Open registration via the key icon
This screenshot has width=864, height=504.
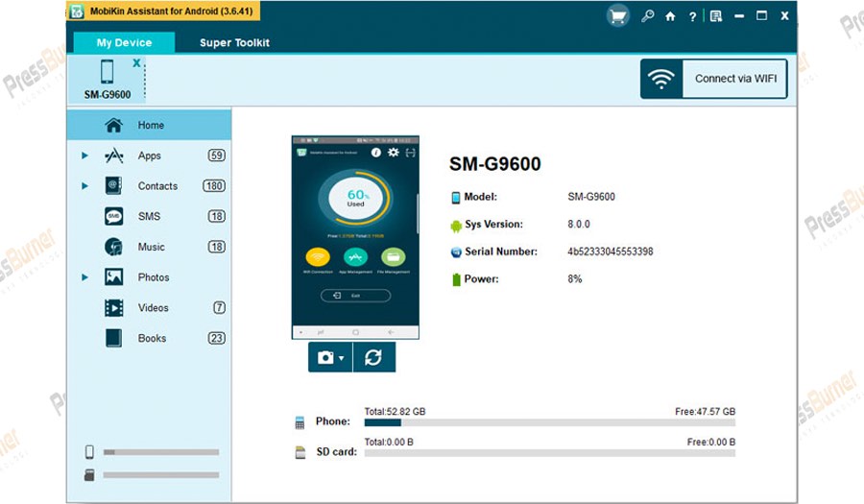click(648, 16)
